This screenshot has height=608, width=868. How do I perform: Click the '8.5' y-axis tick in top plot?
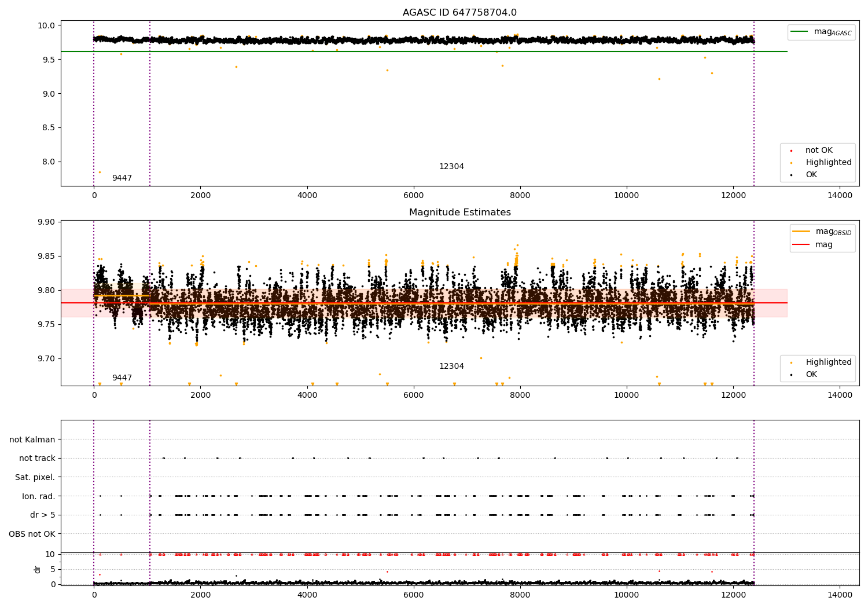[50, 128]
